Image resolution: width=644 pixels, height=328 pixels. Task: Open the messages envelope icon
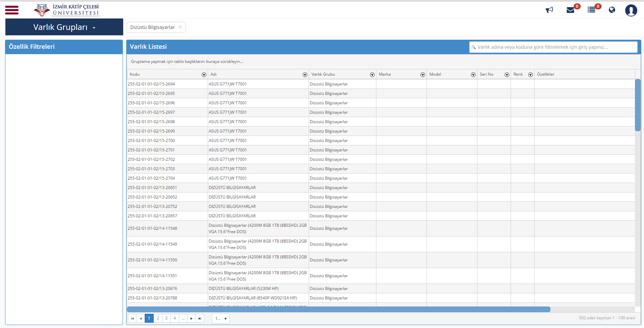point(570,10)
